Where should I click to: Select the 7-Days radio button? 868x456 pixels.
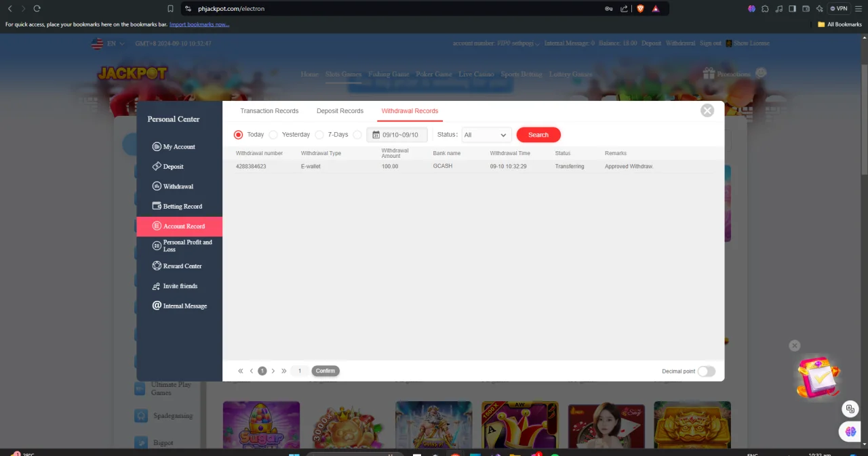pos(319,135)
